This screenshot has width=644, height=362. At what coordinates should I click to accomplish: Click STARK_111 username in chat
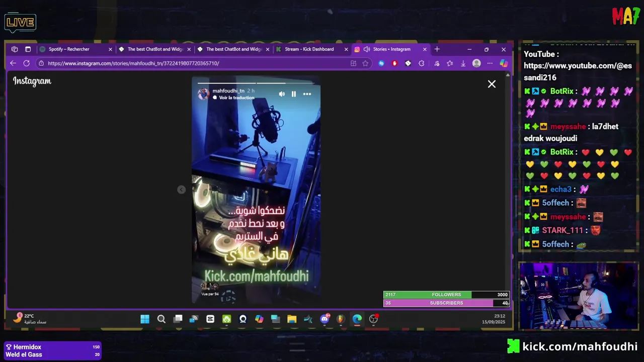[562, 230]
